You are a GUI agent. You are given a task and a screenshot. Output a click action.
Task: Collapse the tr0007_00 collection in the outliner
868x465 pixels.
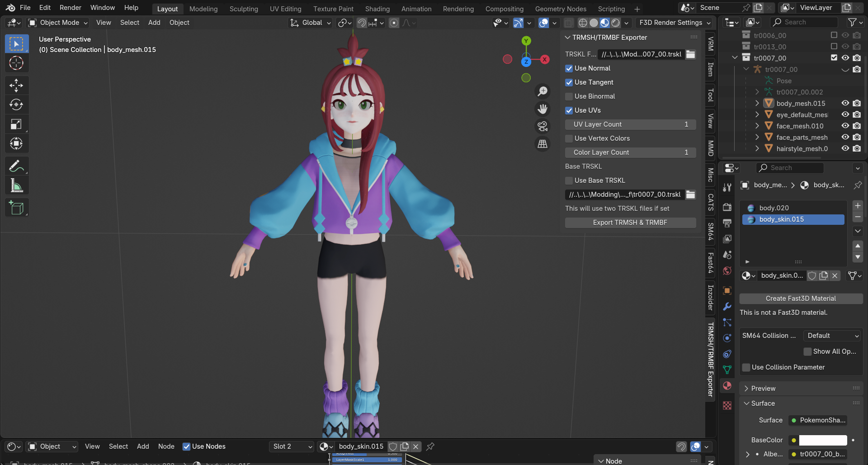[735, 58]
